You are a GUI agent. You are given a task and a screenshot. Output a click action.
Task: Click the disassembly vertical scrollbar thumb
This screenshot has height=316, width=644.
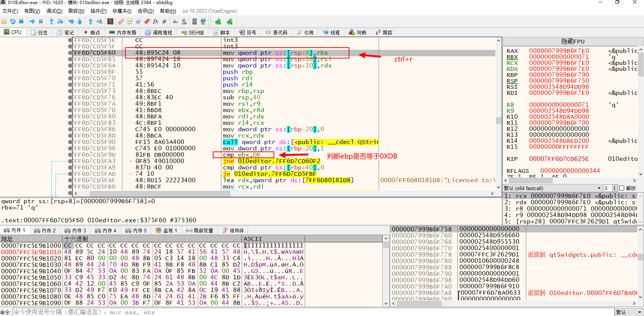tap(498, 121)
